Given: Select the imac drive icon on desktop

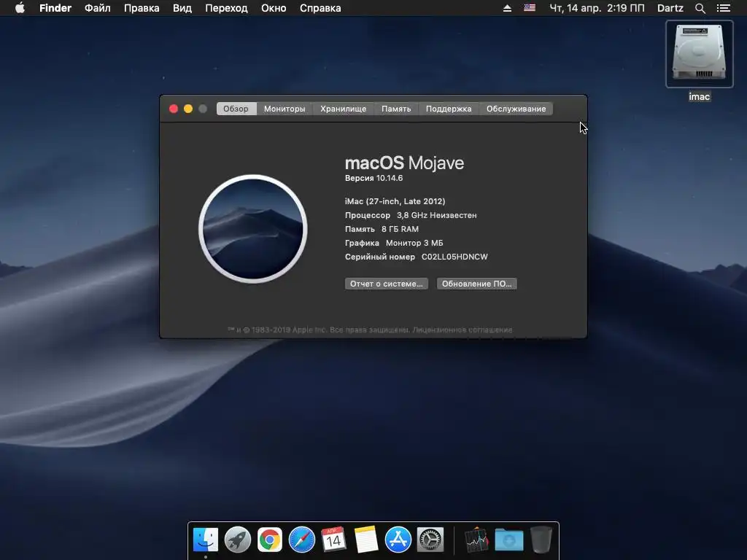Looking at the screenshot, I should pyautogui.click(x=699, y=54).
